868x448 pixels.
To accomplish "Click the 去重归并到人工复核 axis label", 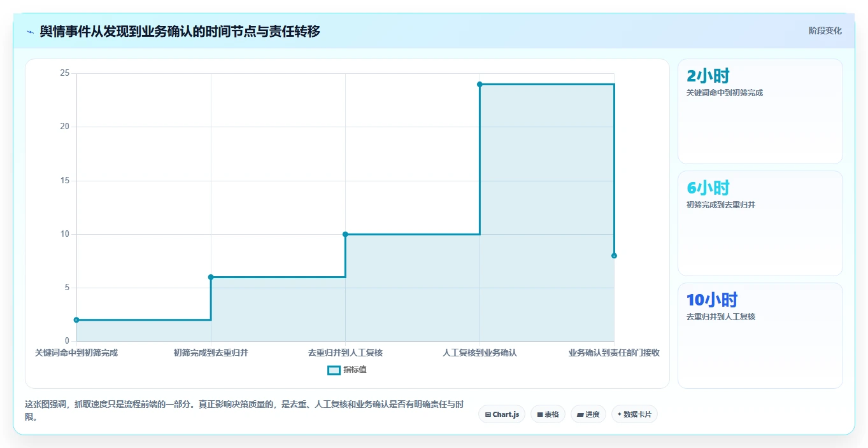I will pos(345,353).
